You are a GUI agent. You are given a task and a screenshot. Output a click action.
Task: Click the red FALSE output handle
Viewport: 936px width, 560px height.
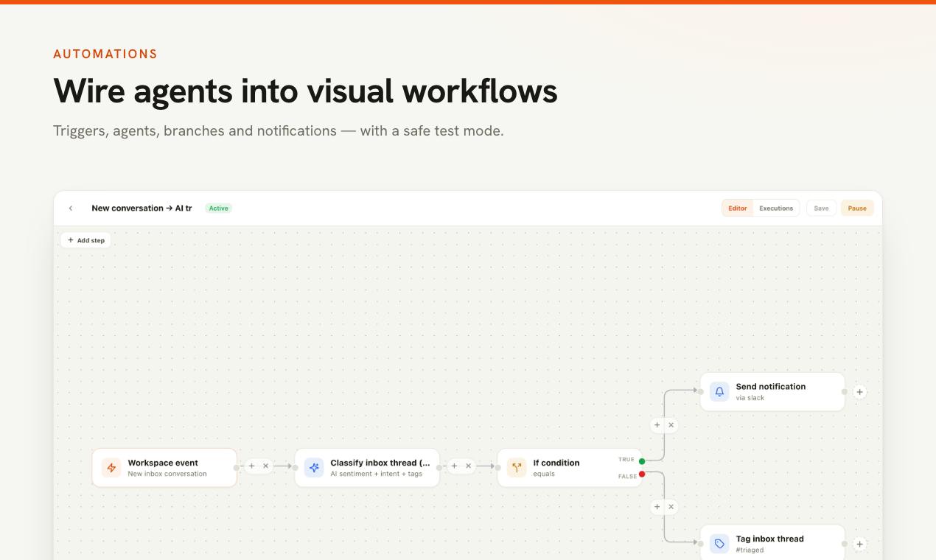coord(642,474)
